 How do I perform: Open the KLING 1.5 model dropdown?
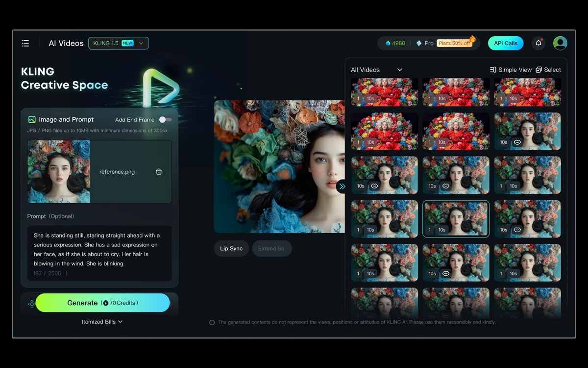point(119,43)
